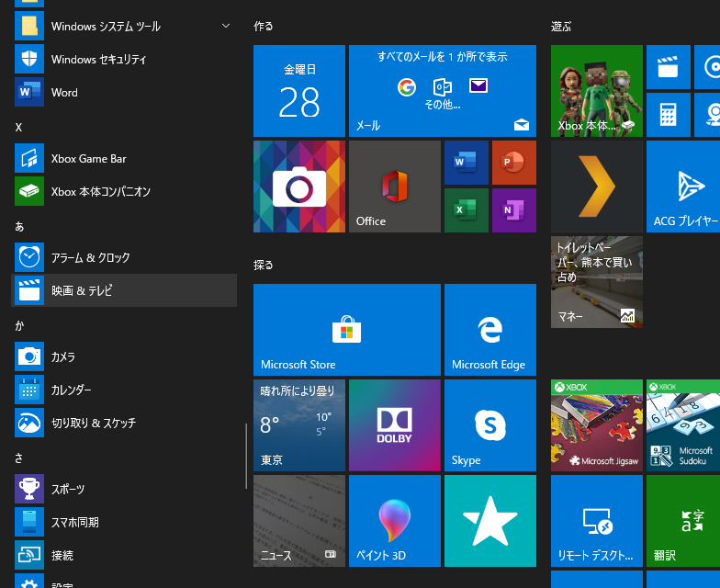Image resolution: width=720 pixels, height=588 pixels.
Task: Open the Dolby tile
Action: tap(395, 425)
